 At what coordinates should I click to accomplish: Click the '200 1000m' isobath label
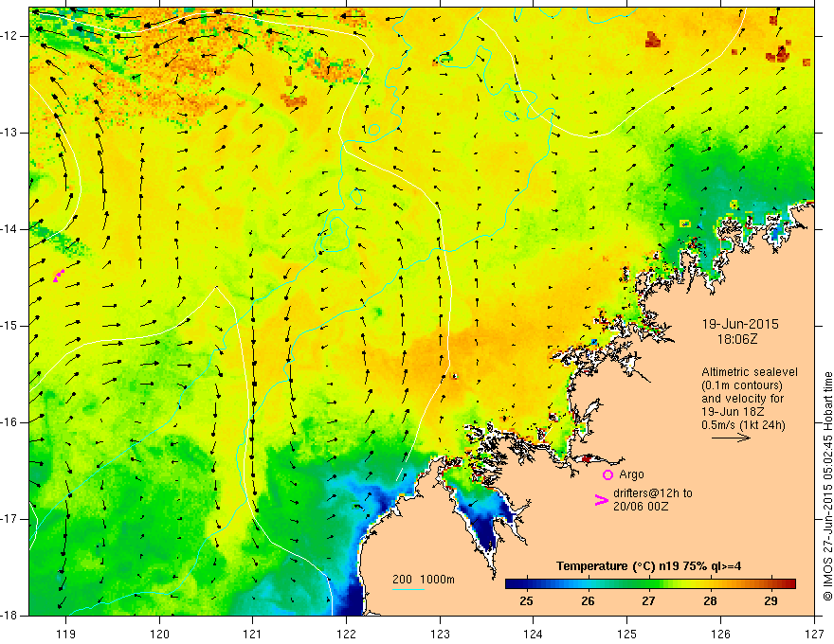coord(424,580)
